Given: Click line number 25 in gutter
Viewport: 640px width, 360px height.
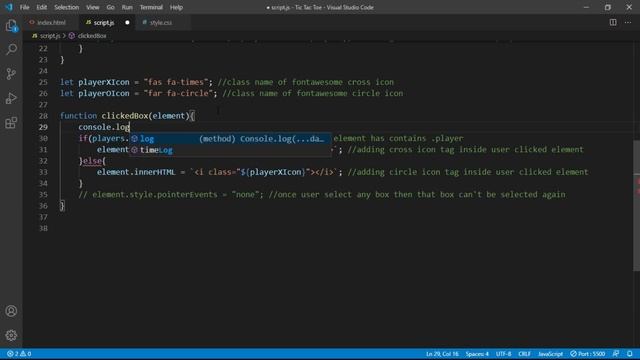Looking at the screenshot, I should click(43, 82).
